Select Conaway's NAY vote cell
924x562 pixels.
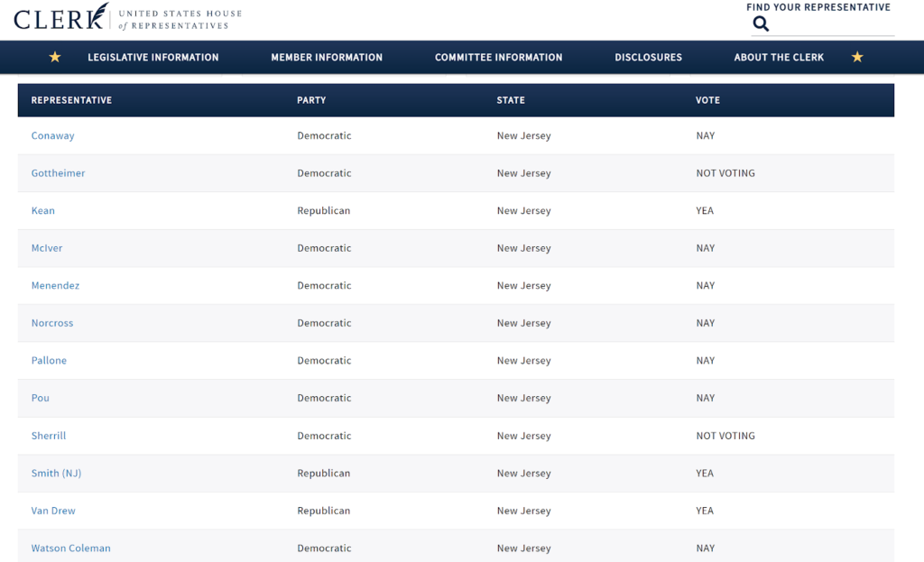click(x=706, y=135)
